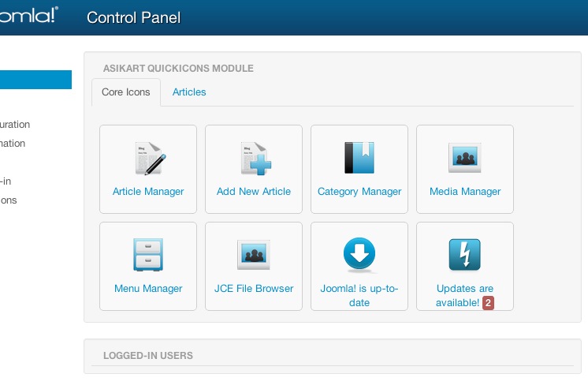Open the Article Manager text link
Image resolution: width=588 pixels, height=389 pixels.
coord(148,191)
